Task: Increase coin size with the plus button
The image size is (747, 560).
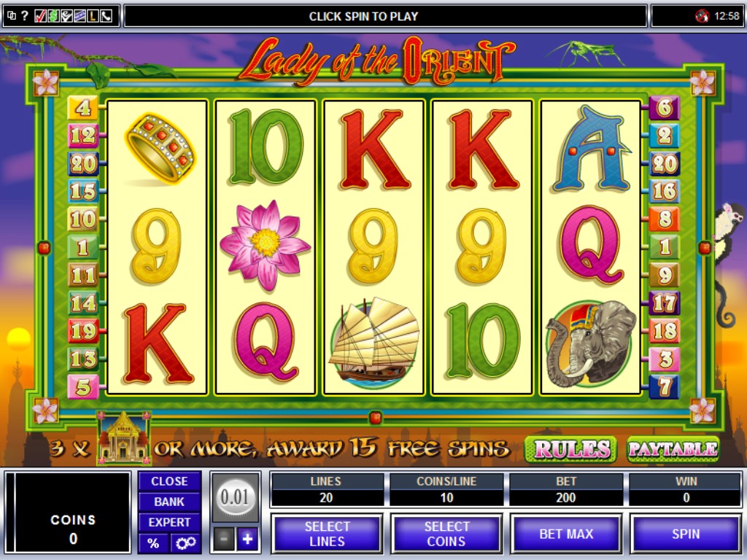Action: [x=248, y=539]
